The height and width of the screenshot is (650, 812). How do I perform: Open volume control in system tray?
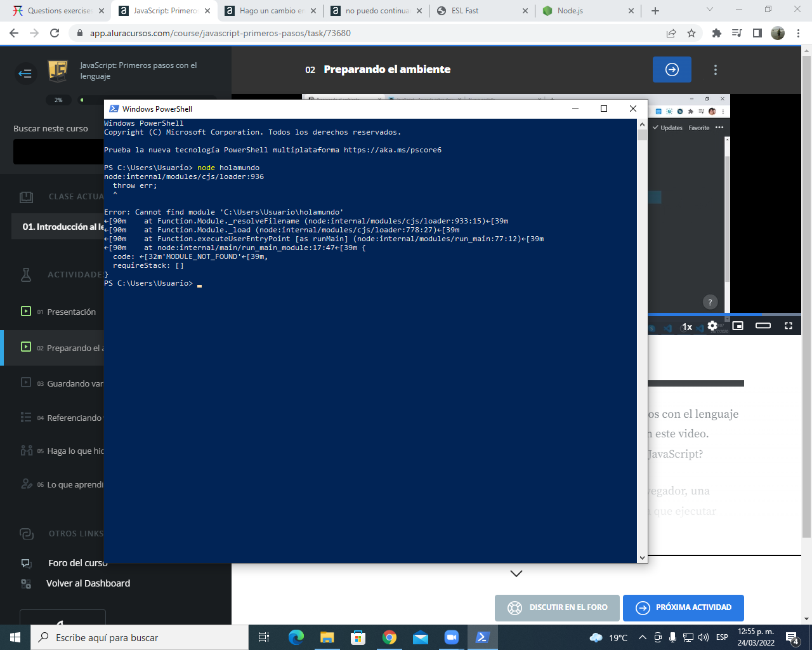click(x=704, y=637)
